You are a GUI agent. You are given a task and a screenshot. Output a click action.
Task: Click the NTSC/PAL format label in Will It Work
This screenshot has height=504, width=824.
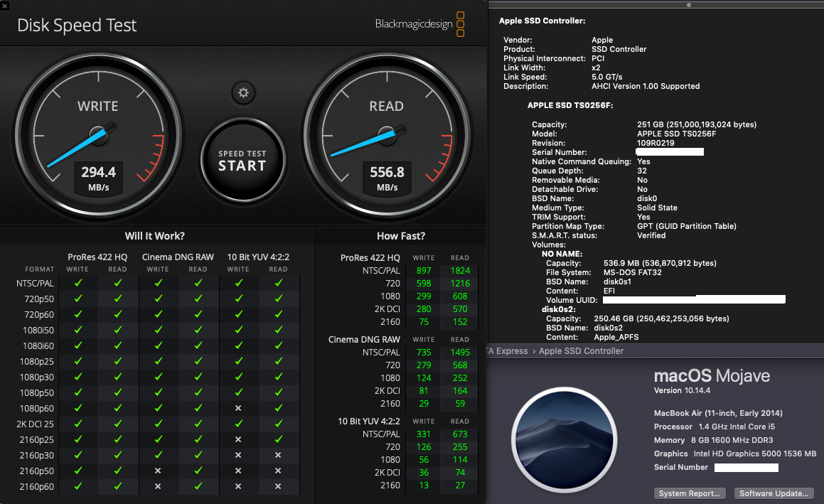click(x=35, y=283)
